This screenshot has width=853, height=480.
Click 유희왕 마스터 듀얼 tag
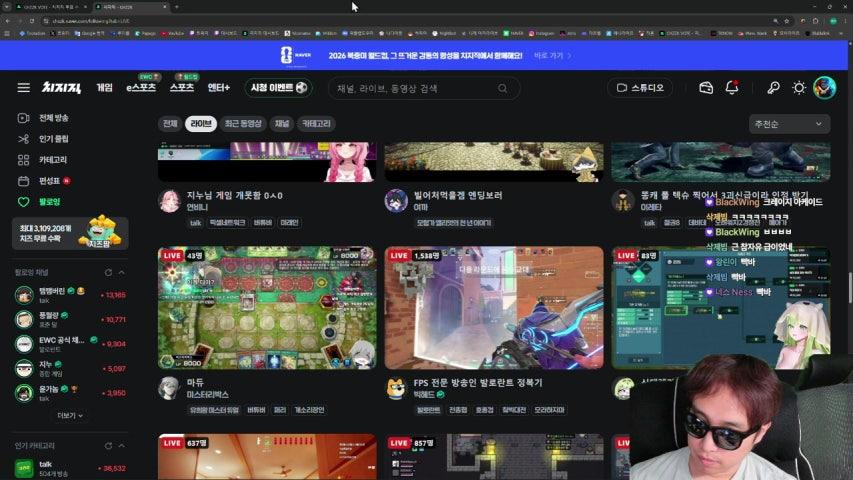tap(214, 410)
